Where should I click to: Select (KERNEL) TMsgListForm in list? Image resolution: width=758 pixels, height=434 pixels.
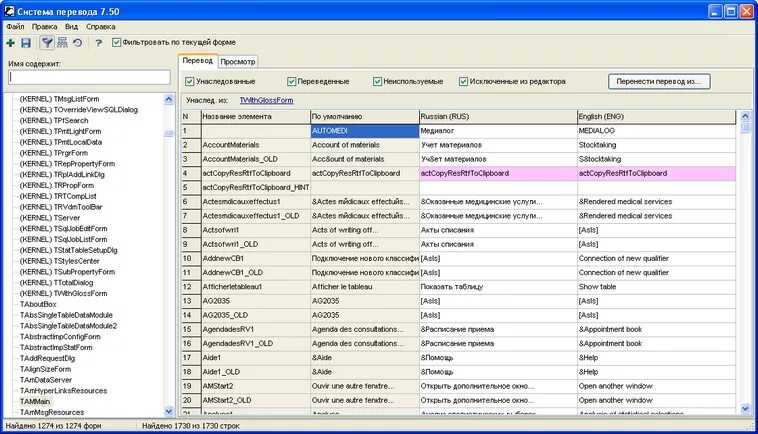click(59, 99)
